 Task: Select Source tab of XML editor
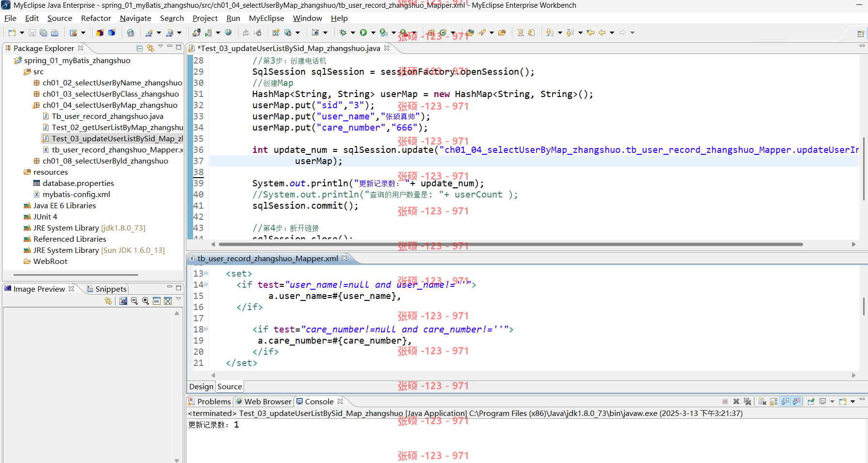click(229, 387)
